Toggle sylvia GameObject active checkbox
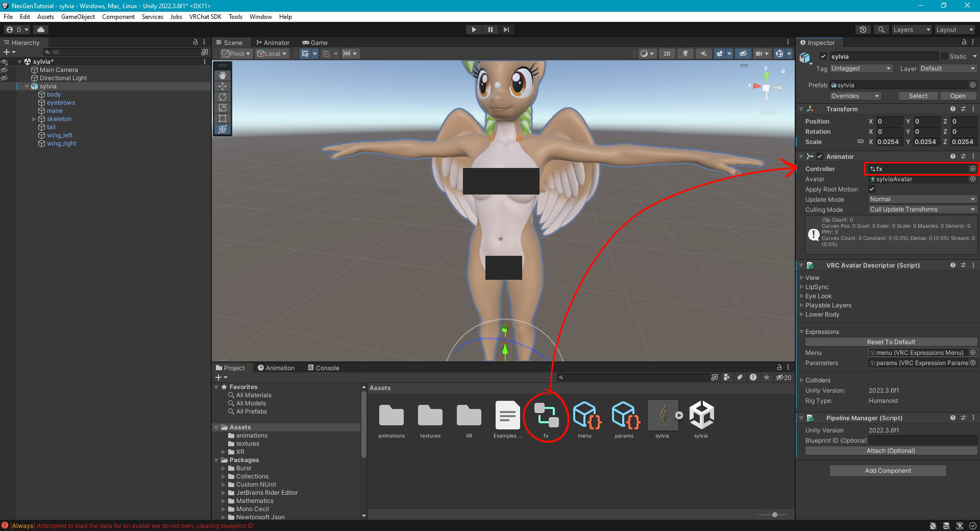This screenshot has height=531, width=980. [823, 57]
